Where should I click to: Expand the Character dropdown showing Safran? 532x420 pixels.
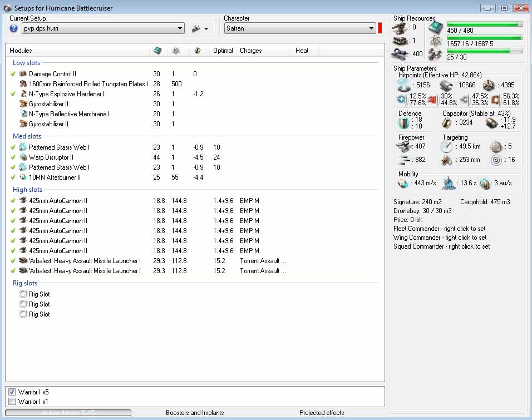pyautogui.click(x=300, y=28)
